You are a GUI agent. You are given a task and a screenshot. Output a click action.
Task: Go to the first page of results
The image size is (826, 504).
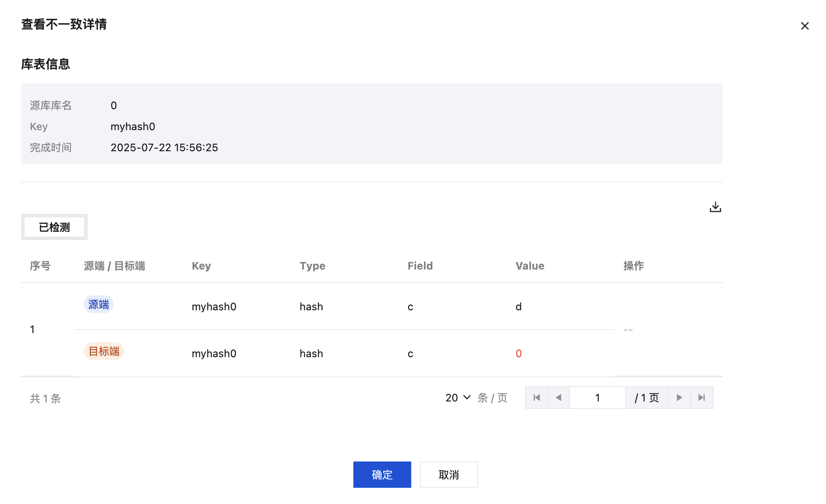click(x=537, y=398)
